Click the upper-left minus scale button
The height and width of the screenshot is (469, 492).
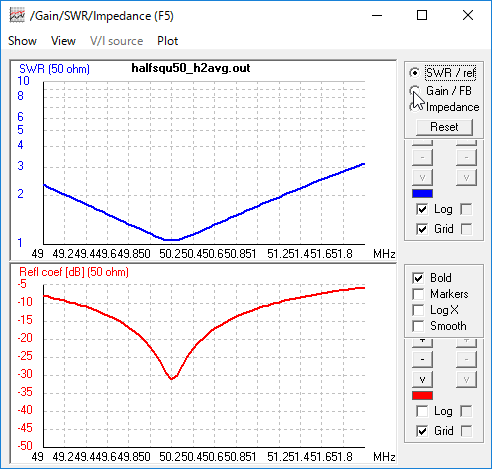422,157
